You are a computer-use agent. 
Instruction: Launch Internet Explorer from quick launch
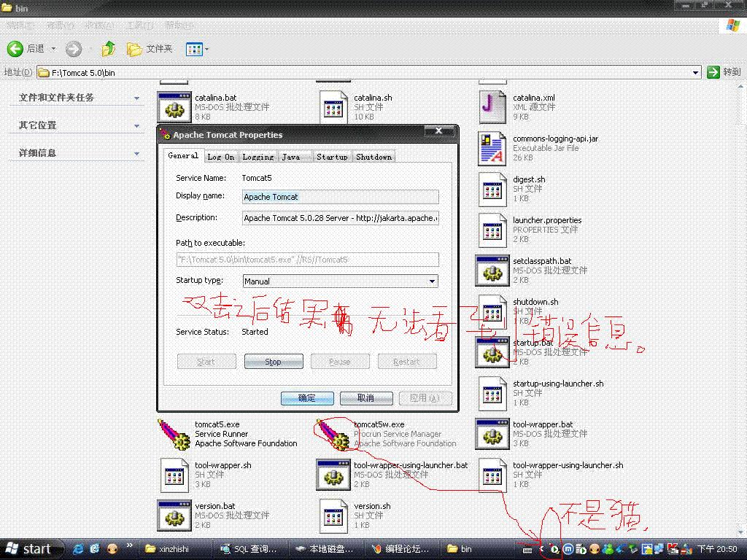77,549
